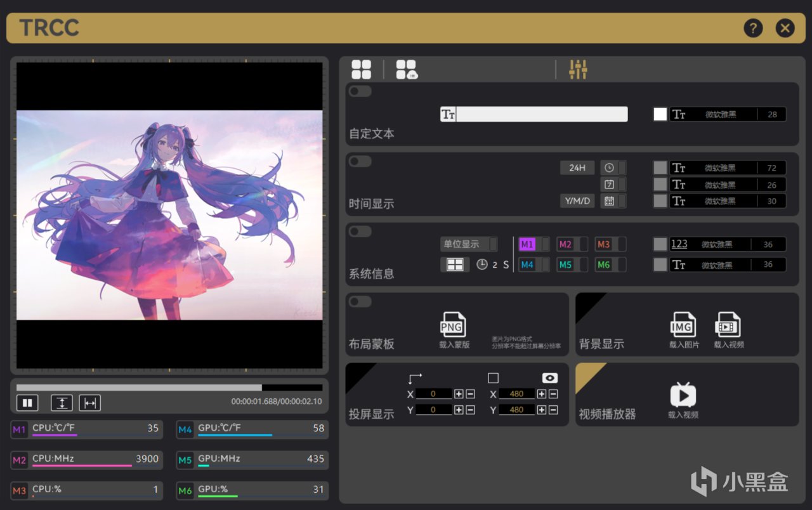Open the 123 numeric font picker
812x510 pixels.
(728, 244)
